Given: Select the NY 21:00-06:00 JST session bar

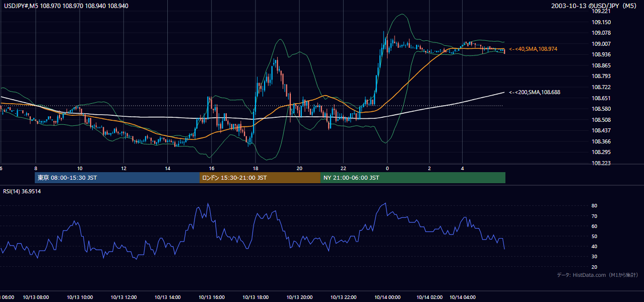Looking at the screenshot, I should point(413,178).
